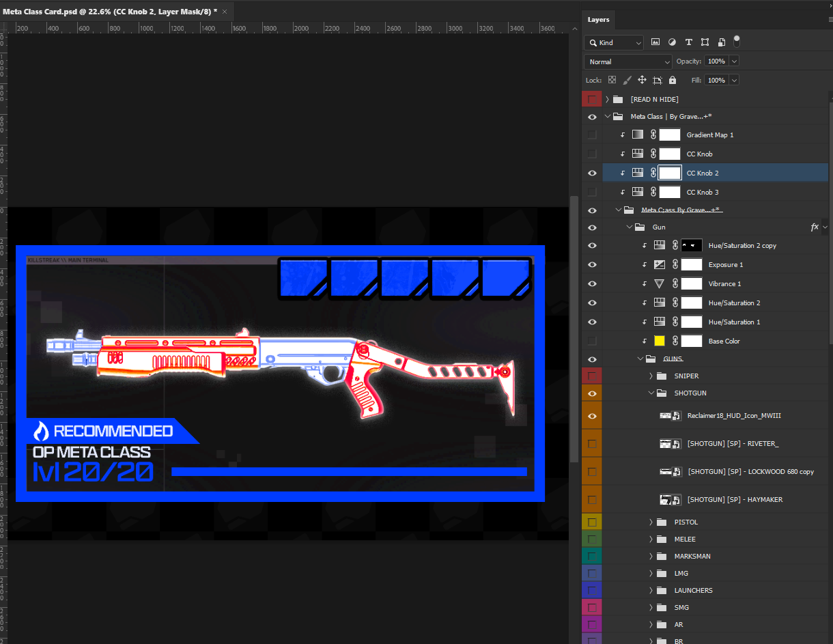Lock artboard nesting icon
The height and width of the screenshot is (644, 833).
point(658,80)
